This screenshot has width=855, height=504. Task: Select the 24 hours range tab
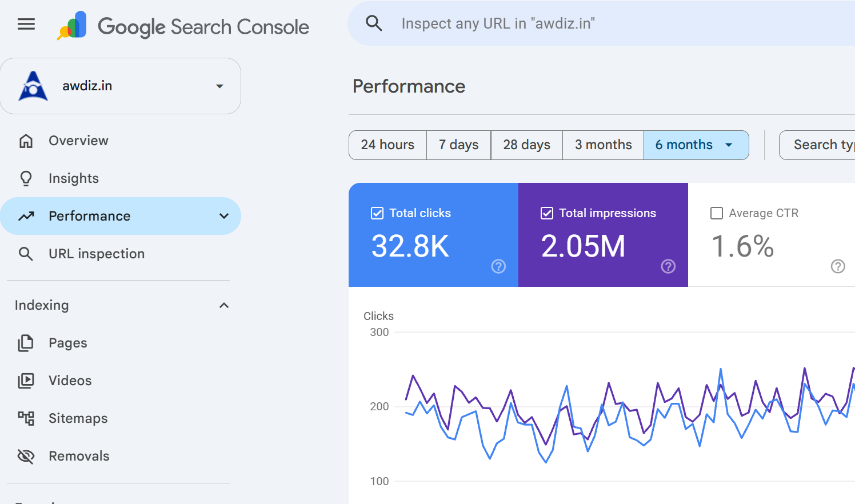(387, 145)
